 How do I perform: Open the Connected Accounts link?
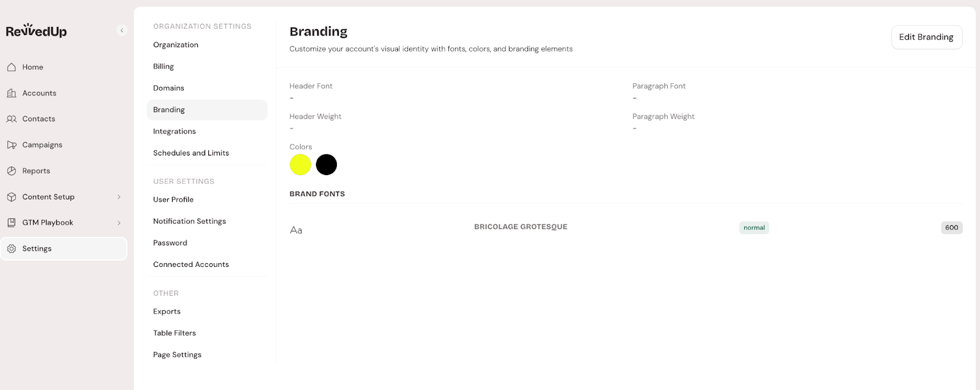pyautogui.click(x=191, y=264)
